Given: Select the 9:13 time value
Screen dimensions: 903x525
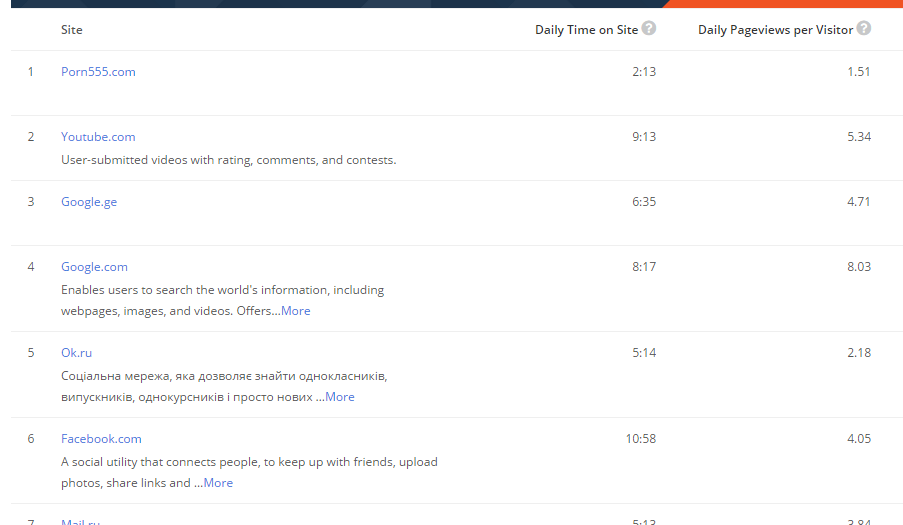Looking at the screenshot, I should 644,137.
